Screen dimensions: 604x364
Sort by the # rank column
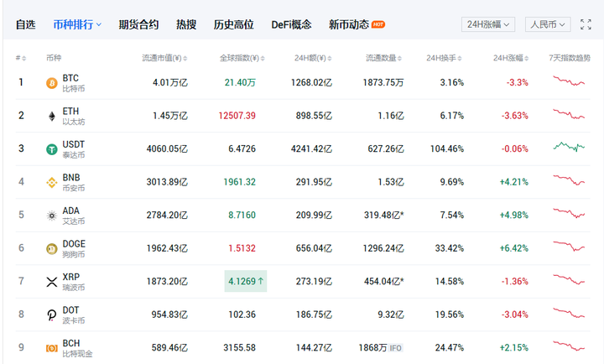pyautogui.click(x=21, y=58)
